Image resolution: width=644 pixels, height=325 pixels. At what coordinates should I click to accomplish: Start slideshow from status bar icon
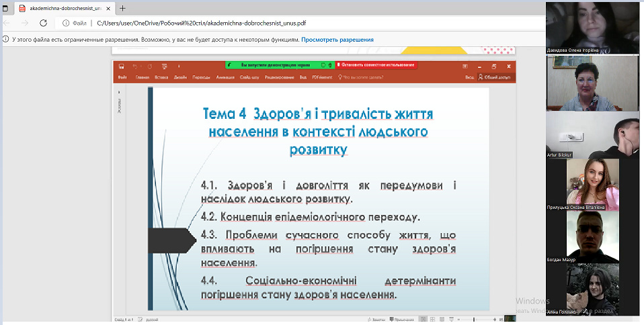451,319
